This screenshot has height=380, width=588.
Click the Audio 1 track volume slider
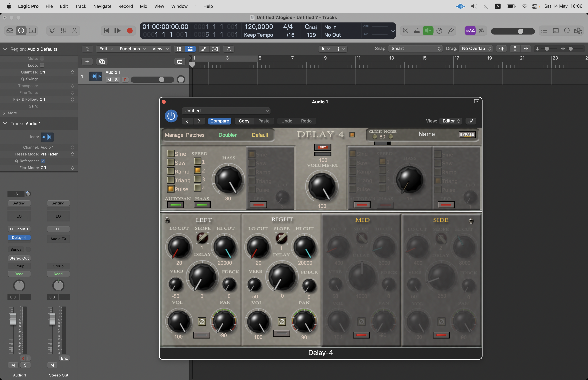coord(152,79)
